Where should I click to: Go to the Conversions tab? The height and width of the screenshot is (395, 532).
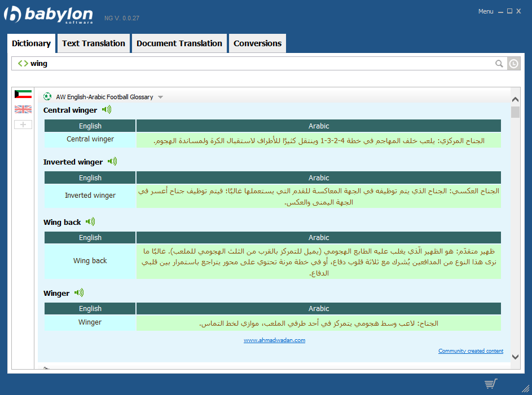[257, 43]
